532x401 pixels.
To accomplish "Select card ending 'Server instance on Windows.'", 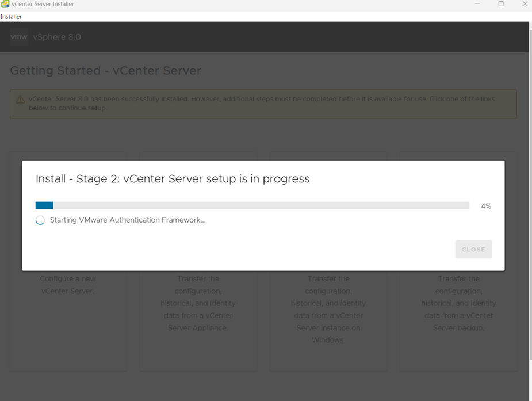I will (328, 261).
